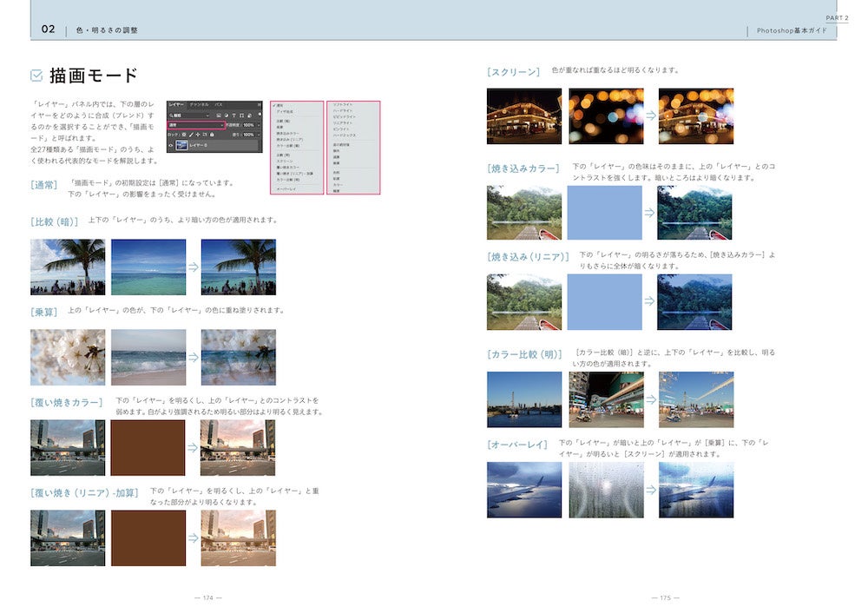Select the レイヤー 0 layer name
The width and height of the screenshot is (868, 613).
click(198, 146)
